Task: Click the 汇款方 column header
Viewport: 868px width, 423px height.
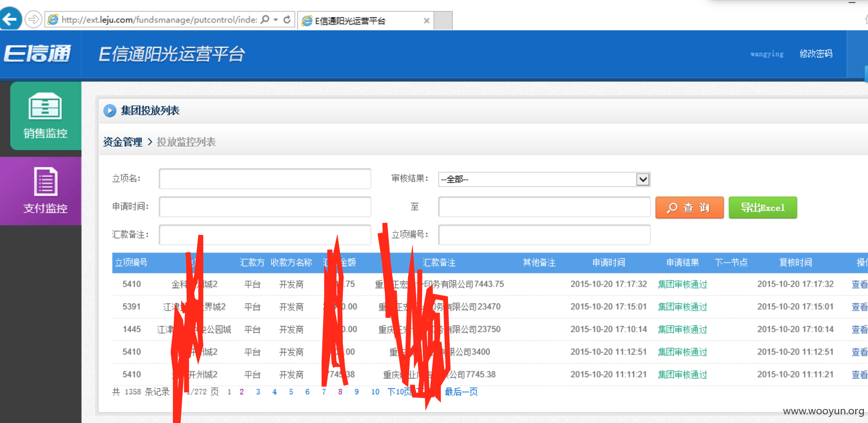Action: coord(252,263)
